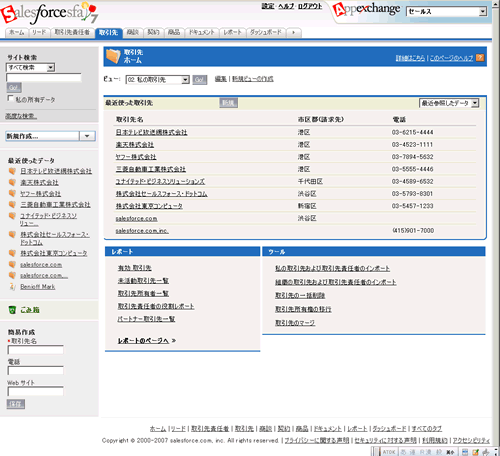Click the 保存 button in quick create
The width and height of the screenshot is (500, 456).
click(16, 404)
